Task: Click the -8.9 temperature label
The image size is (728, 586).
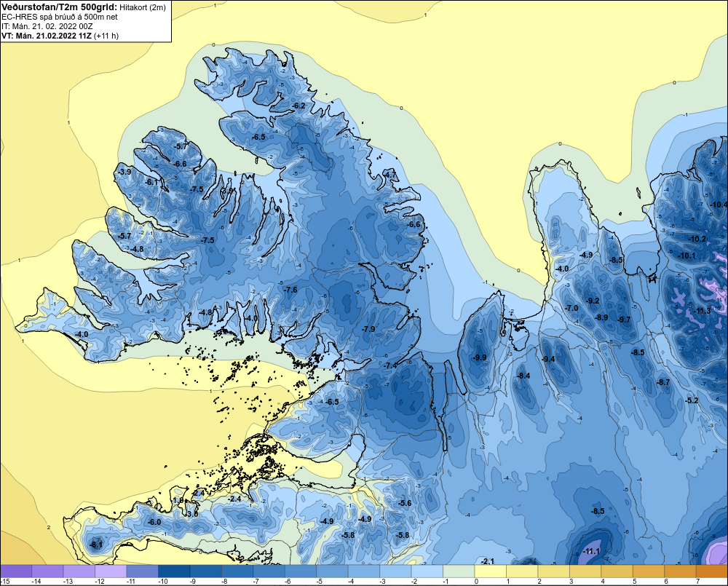Action: (601, 317)
